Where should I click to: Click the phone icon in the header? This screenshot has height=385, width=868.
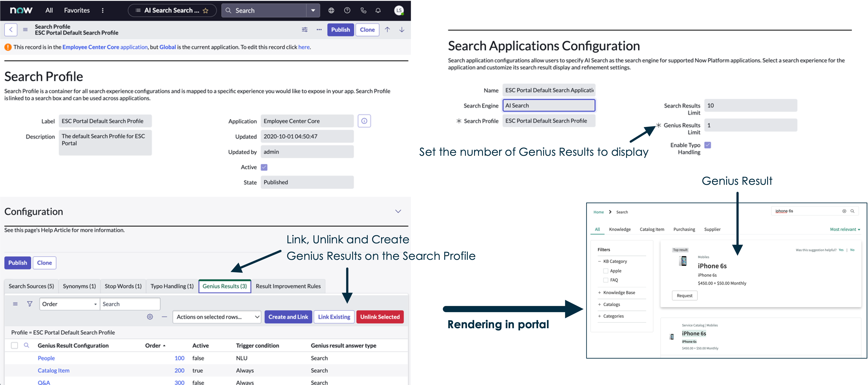[363, 10]
